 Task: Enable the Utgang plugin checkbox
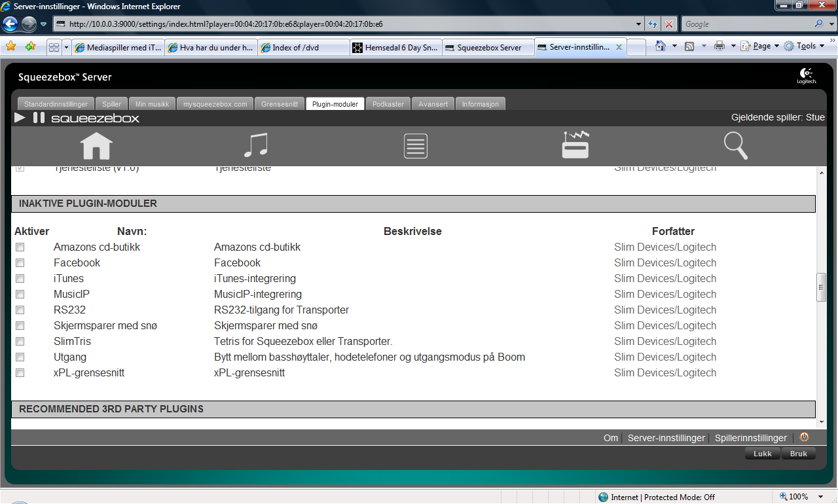(x=20, y=357)
